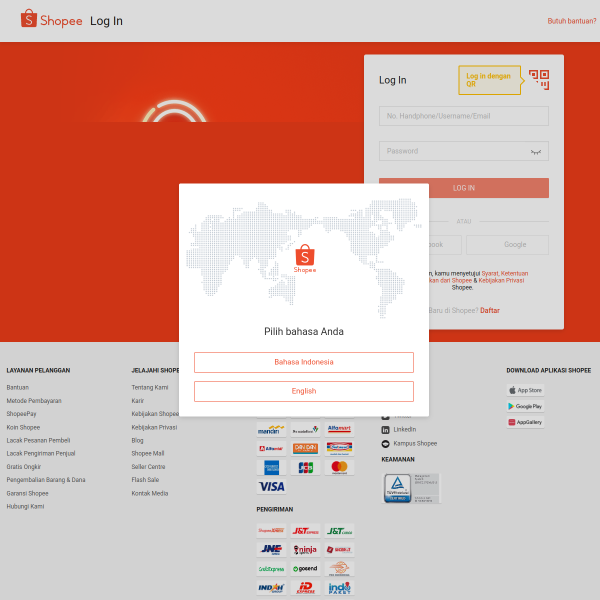The width and height of the screenshot is (600, 600).
Task: Click the Mastercard logo
Action: (x=339, y=467)
